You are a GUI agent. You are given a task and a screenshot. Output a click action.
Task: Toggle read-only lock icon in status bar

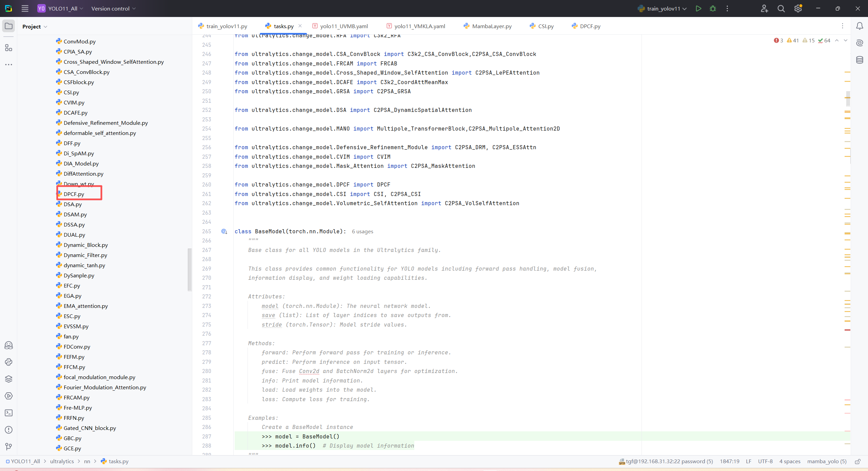(857, 461)
